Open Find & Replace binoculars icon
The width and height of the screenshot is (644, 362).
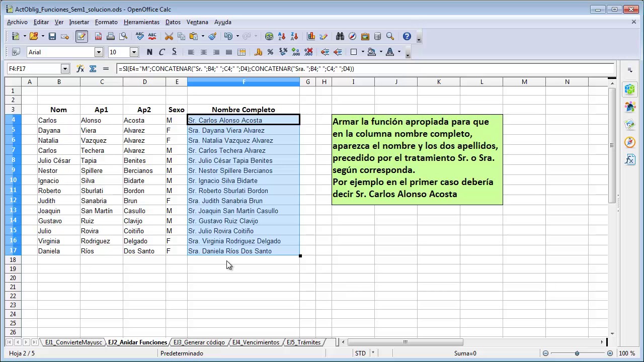click(x=340, y=36)
